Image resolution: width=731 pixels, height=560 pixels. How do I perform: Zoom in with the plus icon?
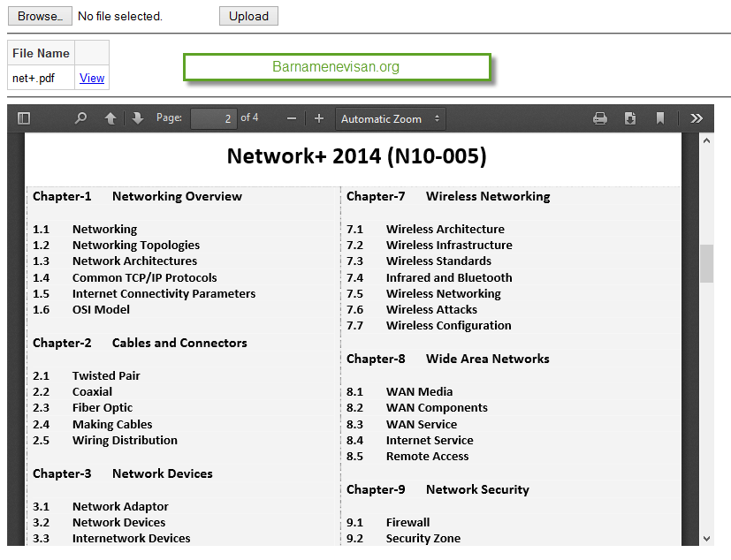pyautogui.click(x=319, y=119)
